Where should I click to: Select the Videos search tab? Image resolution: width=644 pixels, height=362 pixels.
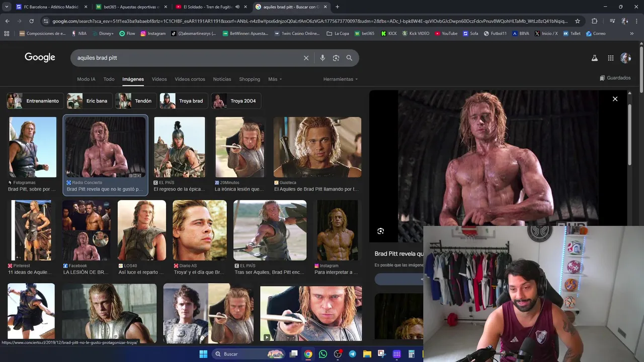tap(159, 79)
